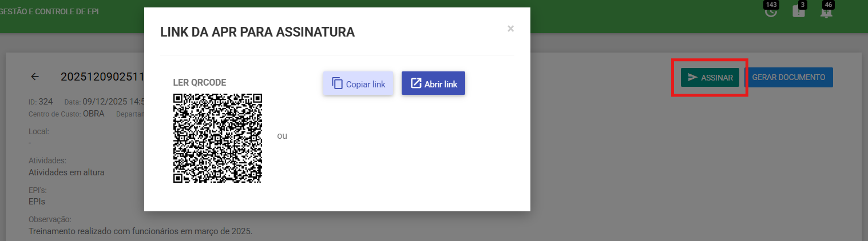Select the LER QRCODE label
This screenshot has width=868, height=241.
coord(200,82)
